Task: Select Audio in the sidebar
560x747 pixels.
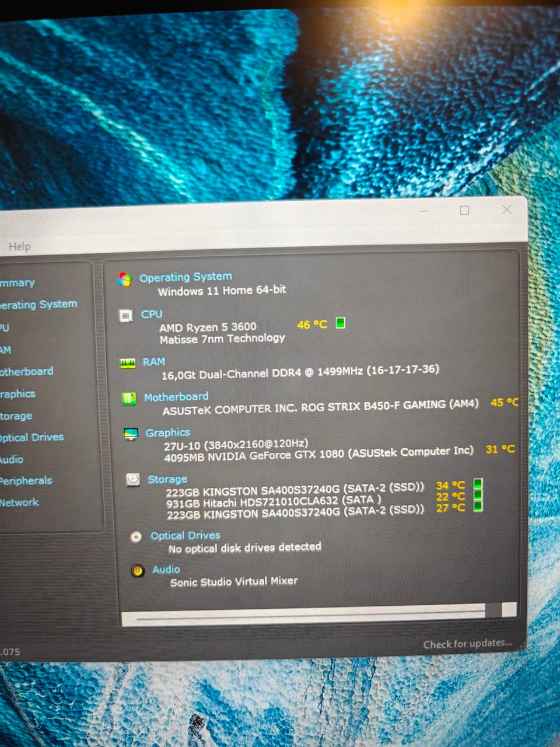Action: pos(12,459)
